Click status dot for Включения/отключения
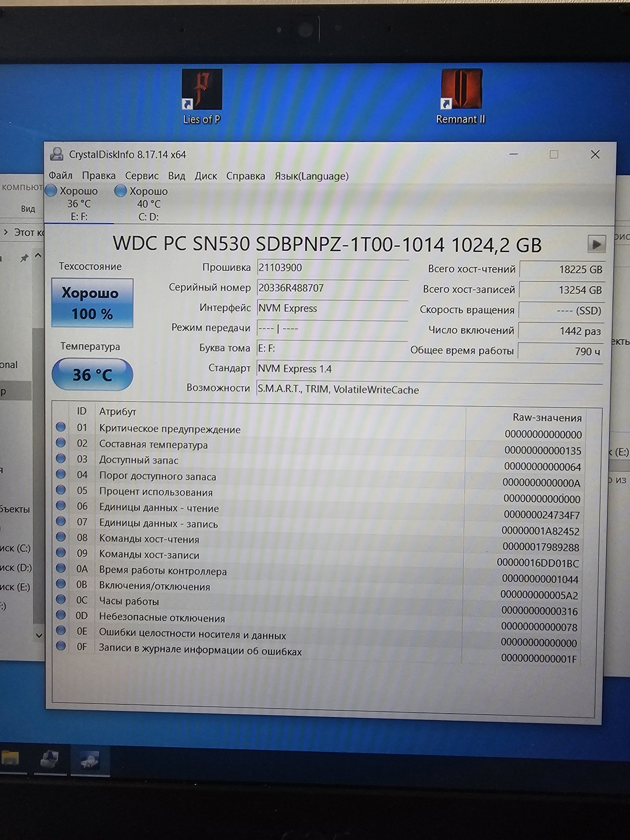The width and height of the screenshot is (630, 840). 61,583
